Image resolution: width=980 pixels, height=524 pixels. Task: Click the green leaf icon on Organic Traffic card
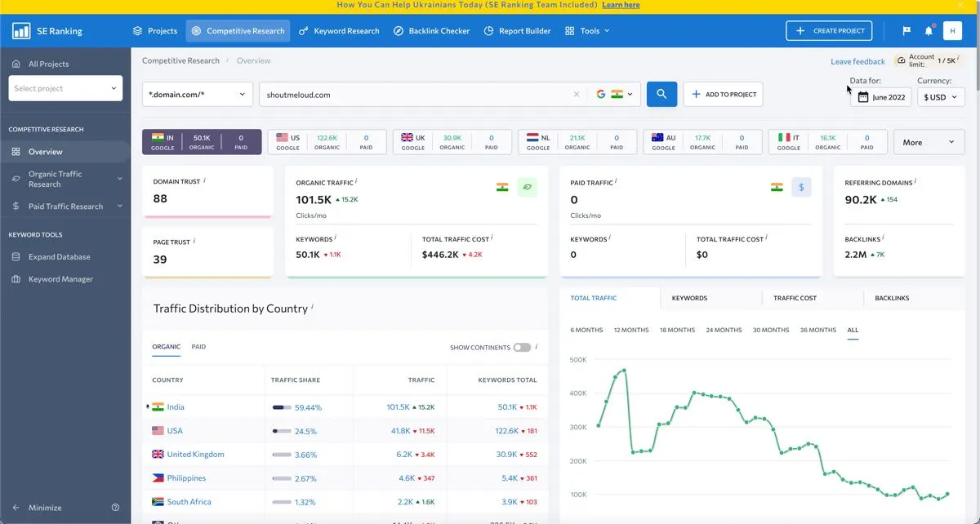[528, 187]
